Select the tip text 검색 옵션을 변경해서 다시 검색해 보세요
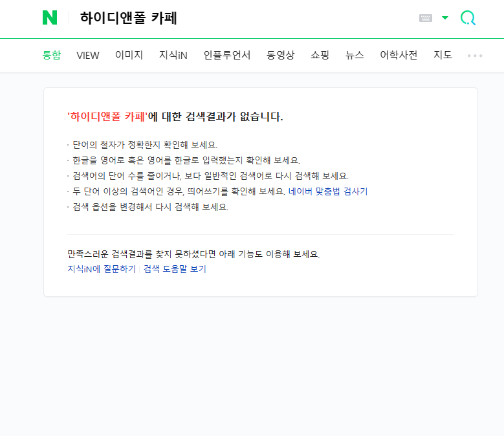Viewport: 504px width, 436px height. (151, 207)
